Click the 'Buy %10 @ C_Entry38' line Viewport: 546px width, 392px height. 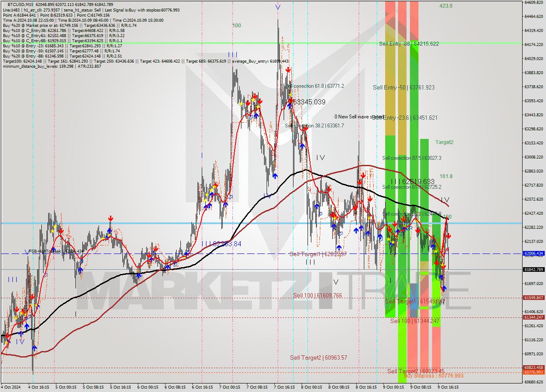click(x=64, y=30)
